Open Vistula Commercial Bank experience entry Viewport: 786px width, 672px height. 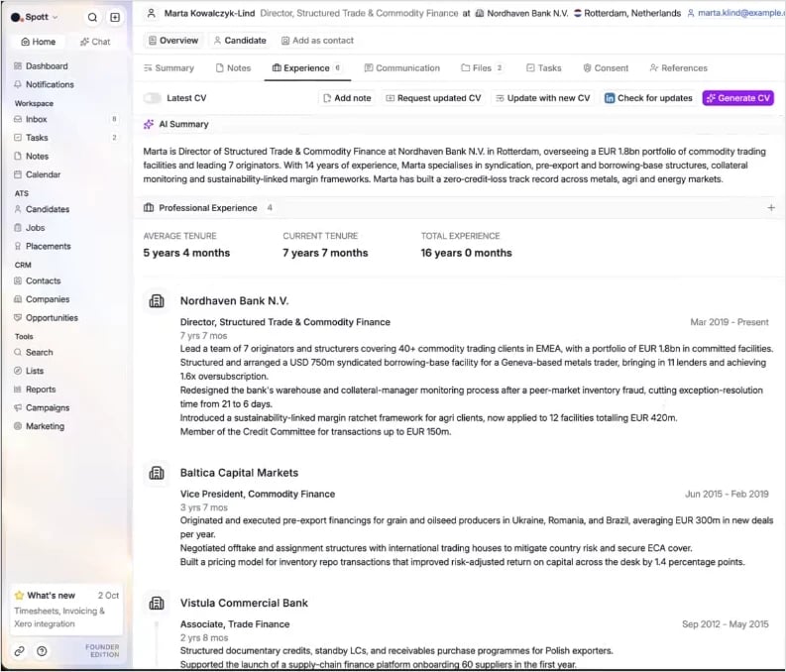(x=244, y=604)
